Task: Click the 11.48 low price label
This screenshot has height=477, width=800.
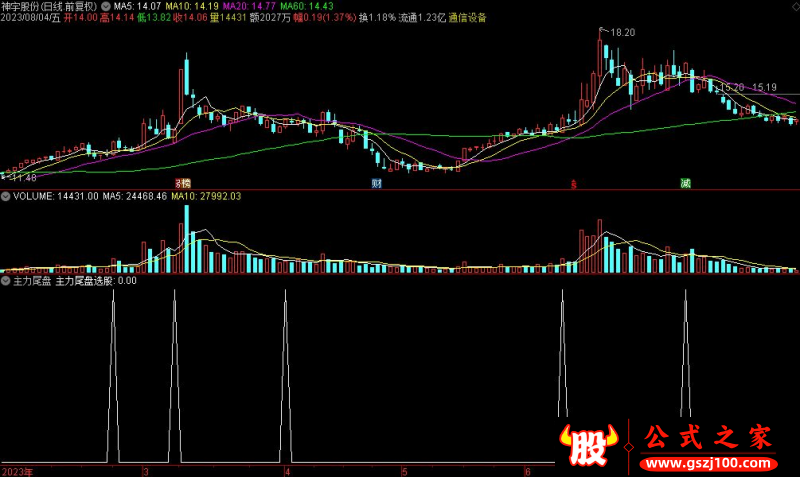Action: [x=23, y=178]
